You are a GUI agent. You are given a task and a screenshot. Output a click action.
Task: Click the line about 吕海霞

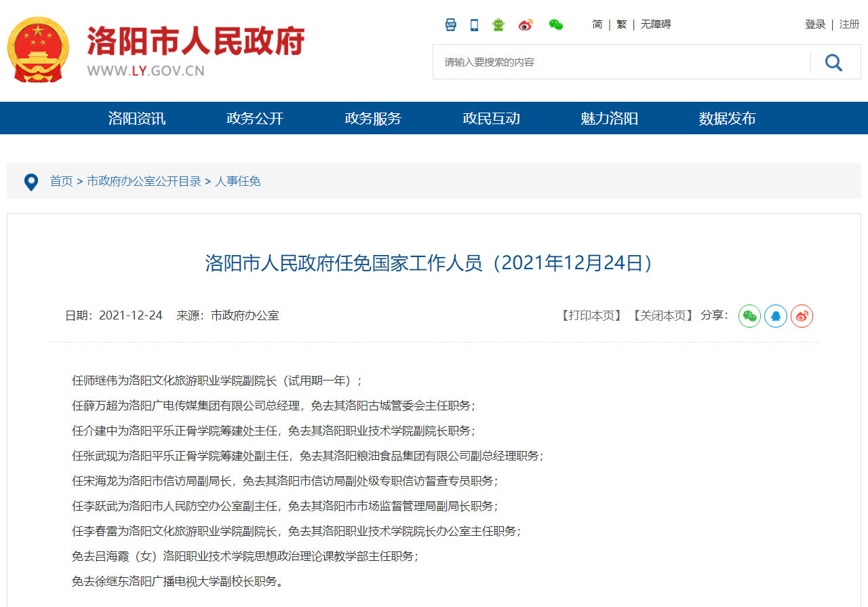pos(245,556)
